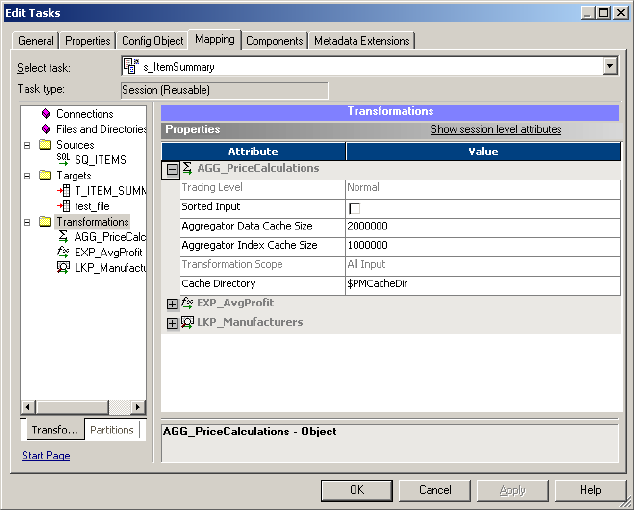Click the lookup icon beside LKP_Manufacturers header
Image resolution: width=634 pixels, height=510 pixels.
pos(187,322)
